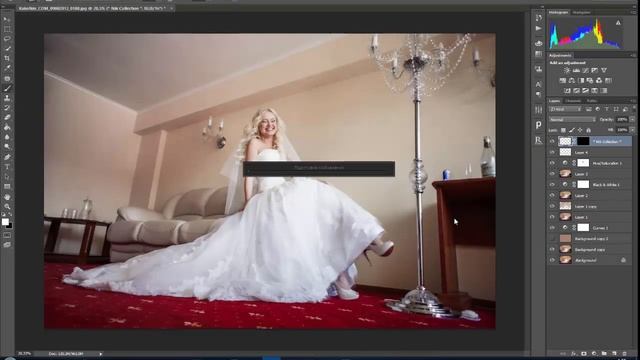The image size is (640, 360).
Task: Toggle layer filtering switch on
Action: [x=634, y=109]
